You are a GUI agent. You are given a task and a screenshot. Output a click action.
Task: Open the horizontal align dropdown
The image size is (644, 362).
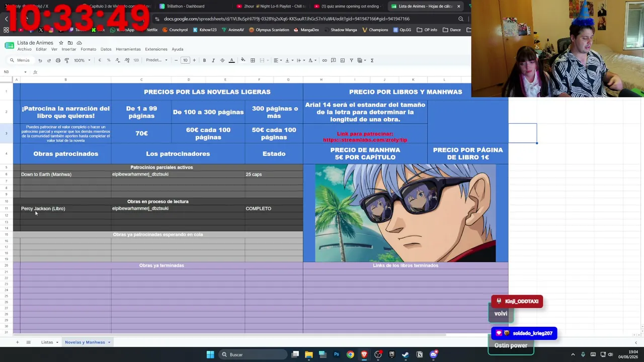point(277,60)
